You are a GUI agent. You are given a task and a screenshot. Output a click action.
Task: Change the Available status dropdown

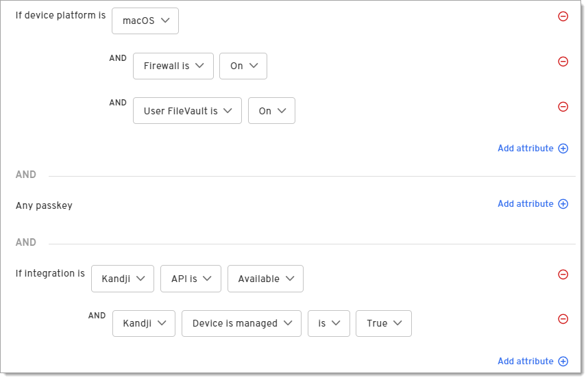265,279
